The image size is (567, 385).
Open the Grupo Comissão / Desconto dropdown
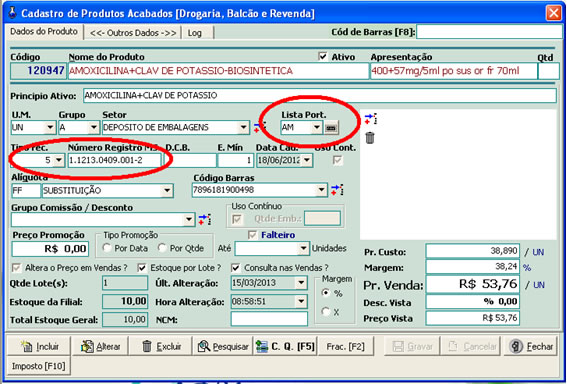[x=189, y=219]
